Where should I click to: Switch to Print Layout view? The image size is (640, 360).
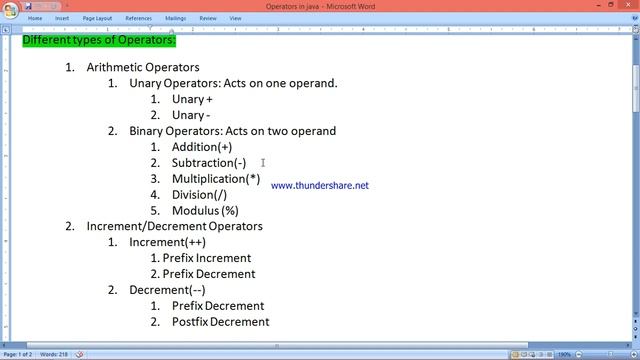515,355
